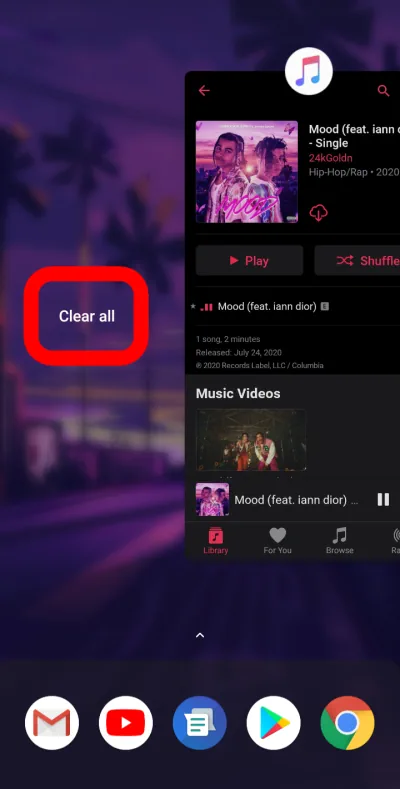Shuffle the album tracks
This screenshot has height=789, width=400.
point(357,261)
